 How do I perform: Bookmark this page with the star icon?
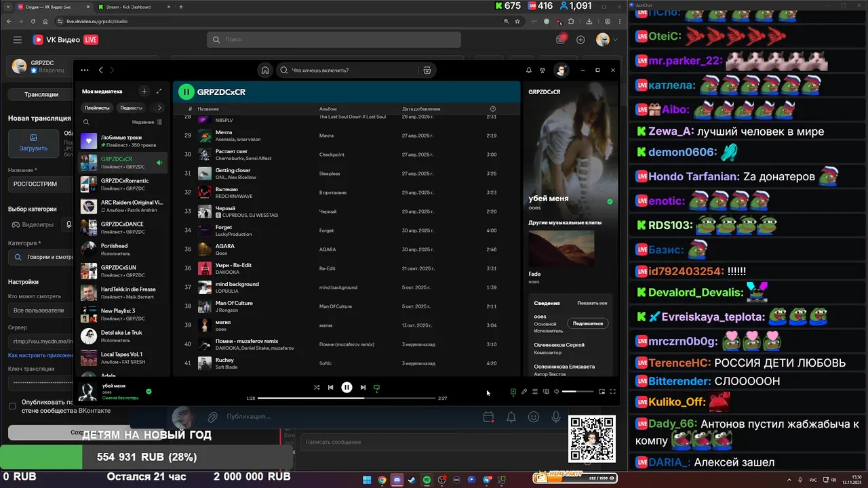tap(517, 21)
